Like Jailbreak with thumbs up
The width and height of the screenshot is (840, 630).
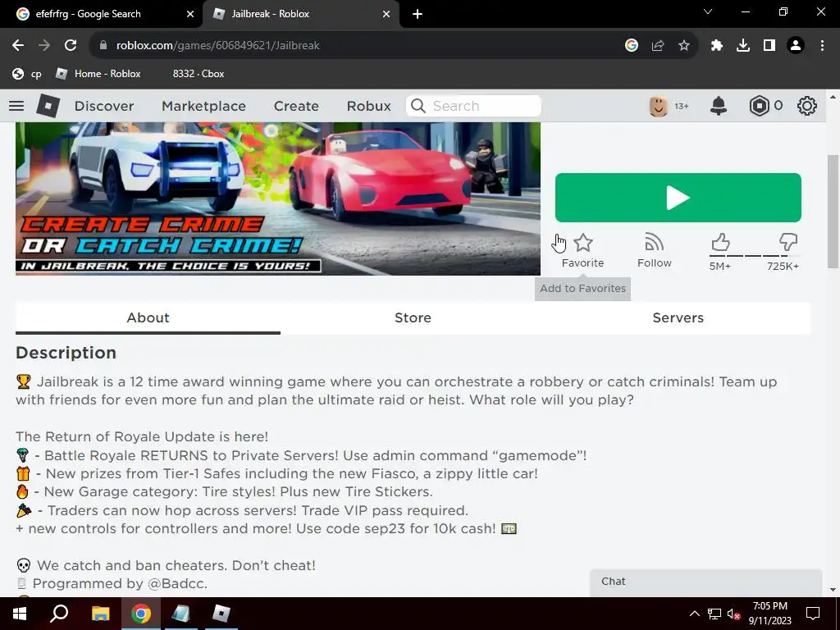pos(720,243)
